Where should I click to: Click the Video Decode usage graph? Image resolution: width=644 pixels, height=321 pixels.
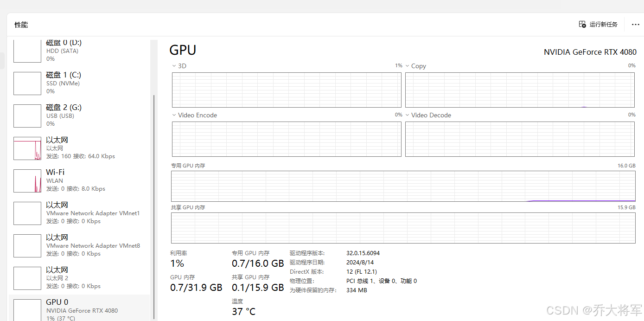tap(520, 139)
